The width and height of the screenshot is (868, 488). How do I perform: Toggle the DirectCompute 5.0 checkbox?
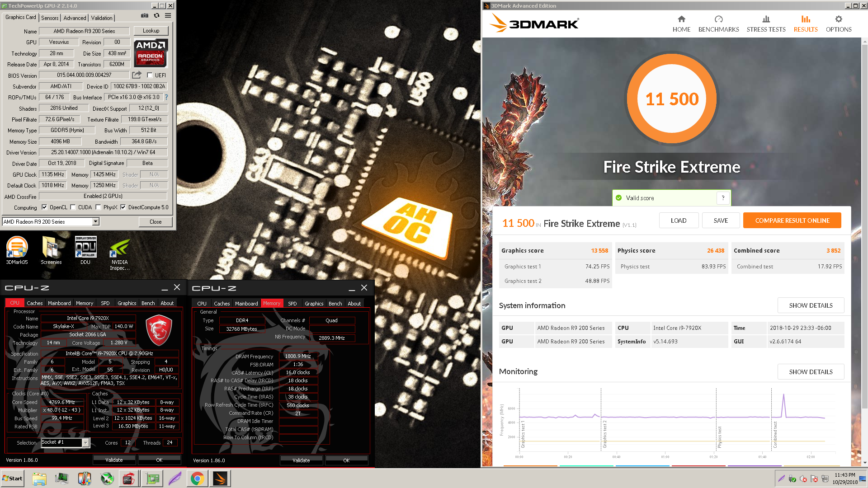click(x=123, y=207)
